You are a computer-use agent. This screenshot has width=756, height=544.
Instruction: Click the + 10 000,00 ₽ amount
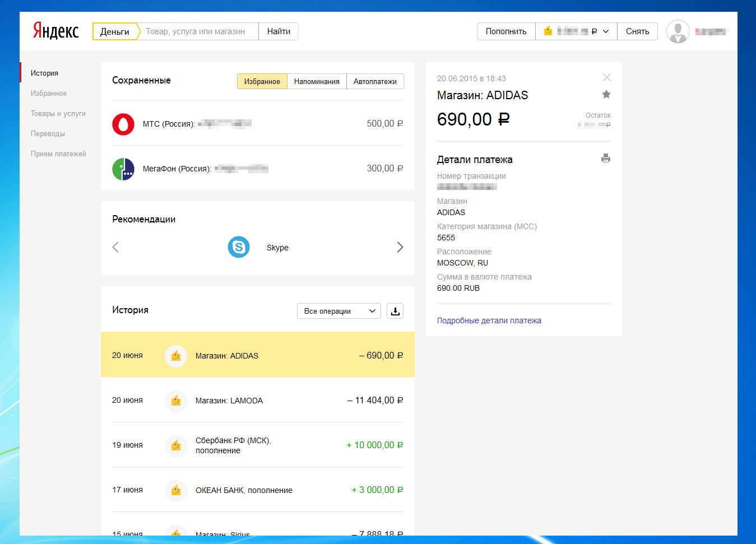pos(375,445)
